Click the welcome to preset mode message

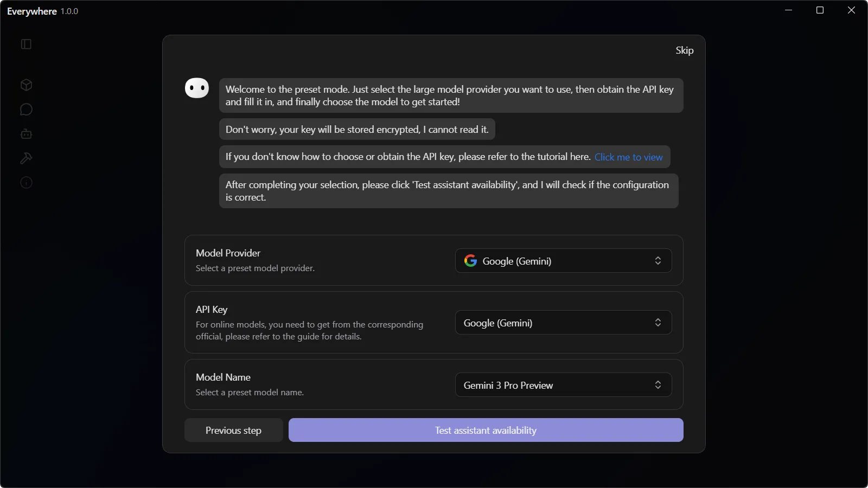[x=450, y=95]
